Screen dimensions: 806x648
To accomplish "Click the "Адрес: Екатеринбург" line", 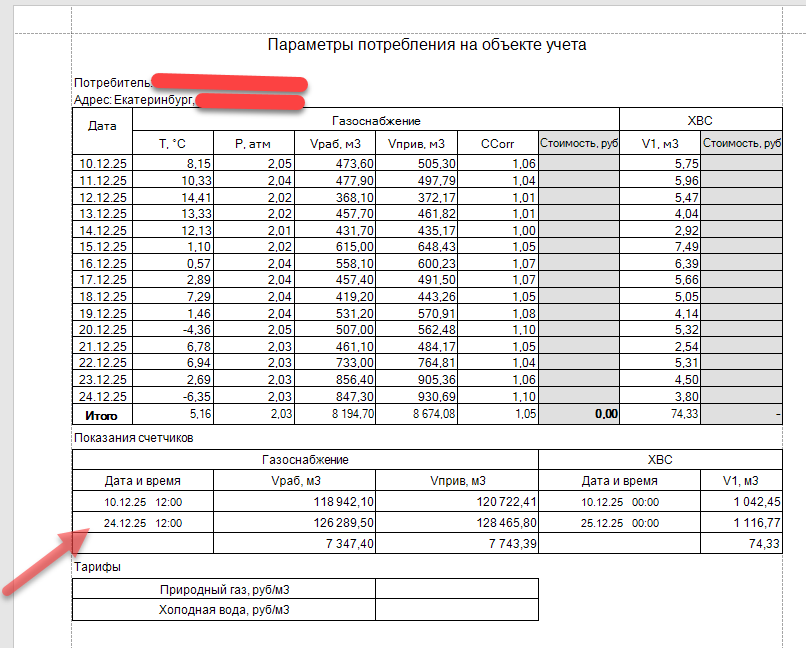I will pyautogui.click(x=134, y=100).
